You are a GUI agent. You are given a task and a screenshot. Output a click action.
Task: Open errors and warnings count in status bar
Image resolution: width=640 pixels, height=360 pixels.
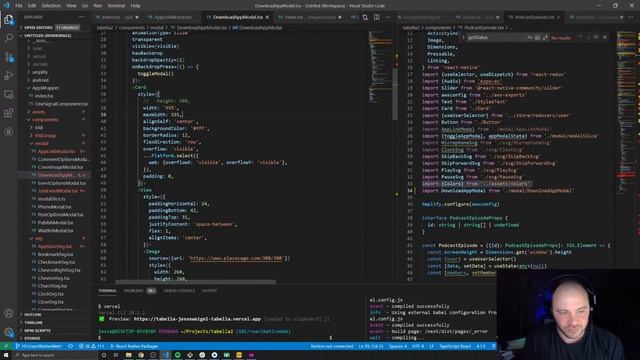click(92, 346)
